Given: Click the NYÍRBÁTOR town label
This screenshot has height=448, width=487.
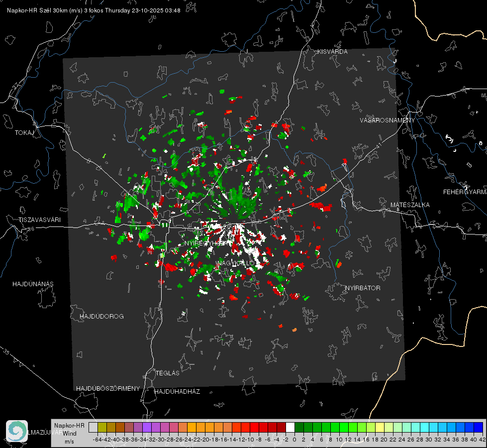Looking at the screenshot, I should click(x=363, y=288).
